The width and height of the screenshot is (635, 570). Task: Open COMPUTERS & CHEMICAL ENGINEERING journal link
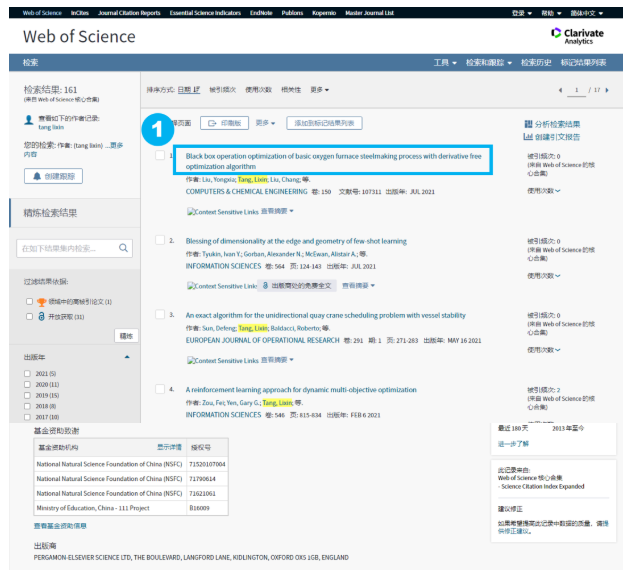[x=246, y=192]
